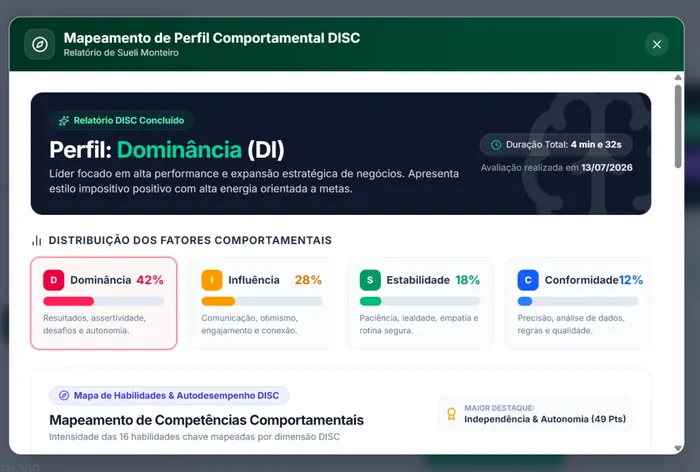Image resolution: width=700 pixels, height=472 pixels.
Task: Click the Perfil: Dominância (DI) heading
Action: (x=167, y=150)
